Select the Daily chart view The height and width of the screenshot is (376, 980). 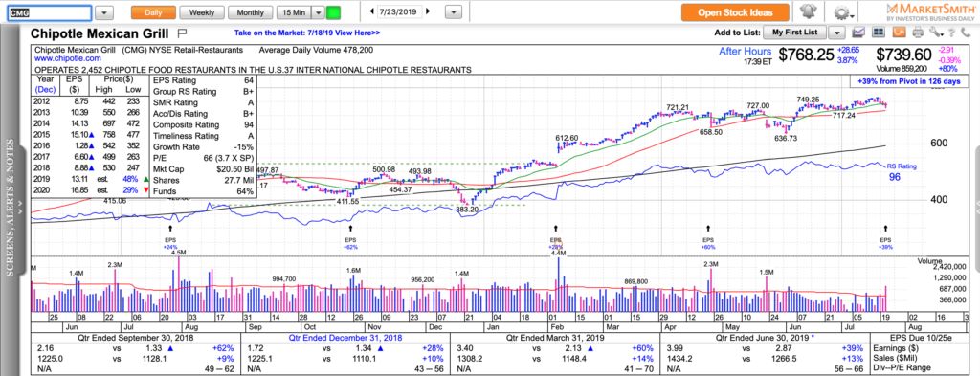click(x=153, y=12)
